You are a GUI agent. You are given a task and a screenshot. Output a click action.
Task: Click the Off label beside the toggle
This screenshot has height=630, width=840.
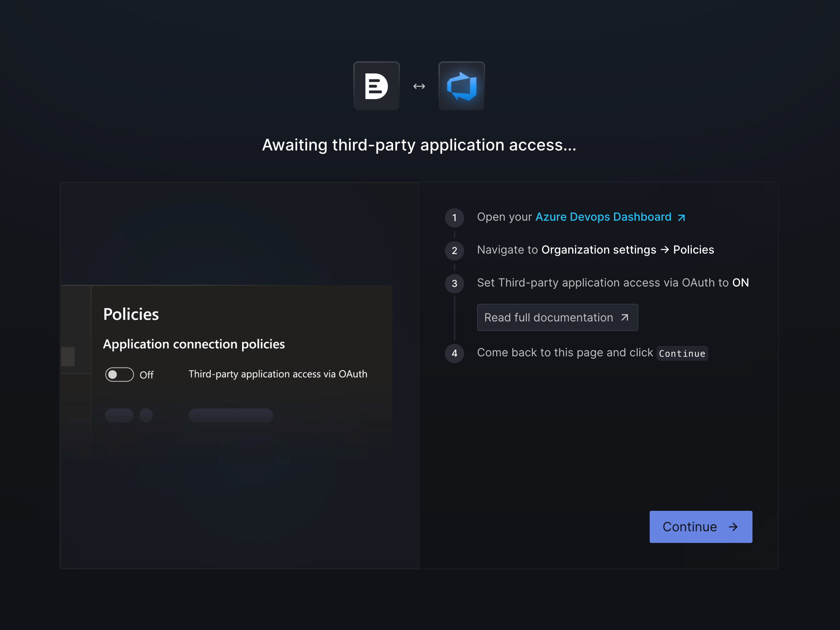point(147,375)
